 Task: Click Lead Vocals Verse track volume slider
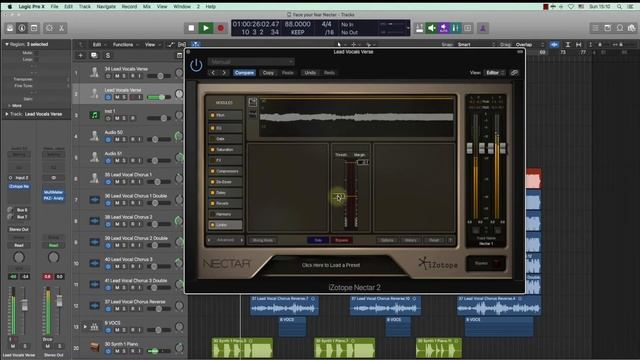[x=159, y=97]
